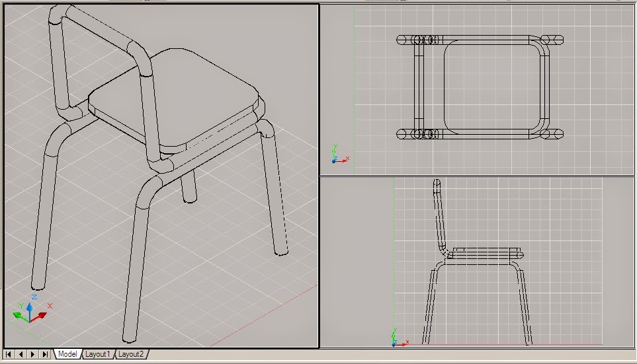
Task: Activate the isometric chair viewport
Action: coord(161,176)
